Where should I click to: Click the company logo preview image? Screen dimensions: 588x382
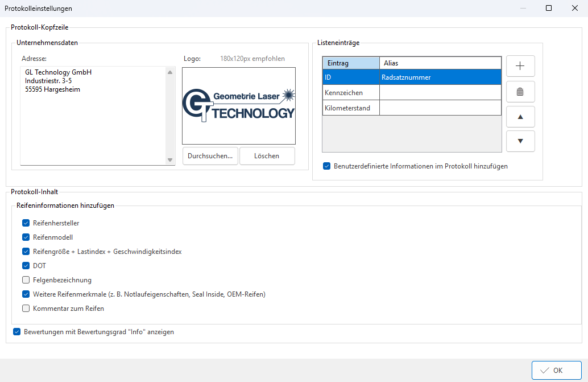(x=239, y=106)
